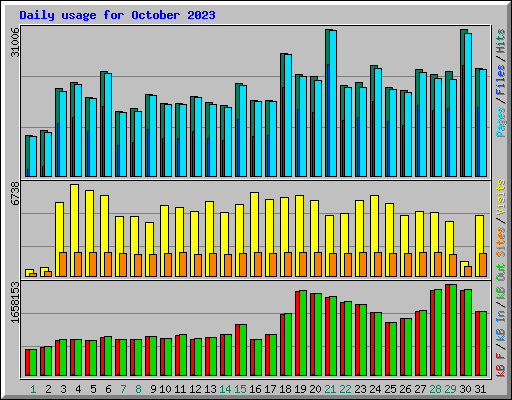Screen dimensions: 512x400
Task: Select day 10 on the x-axis
Action: click(x=165, y=389)
